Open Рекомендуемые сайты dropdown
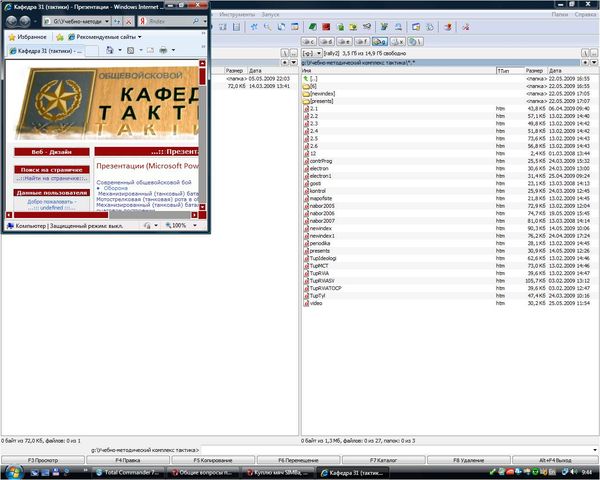 tap(104, 37)
